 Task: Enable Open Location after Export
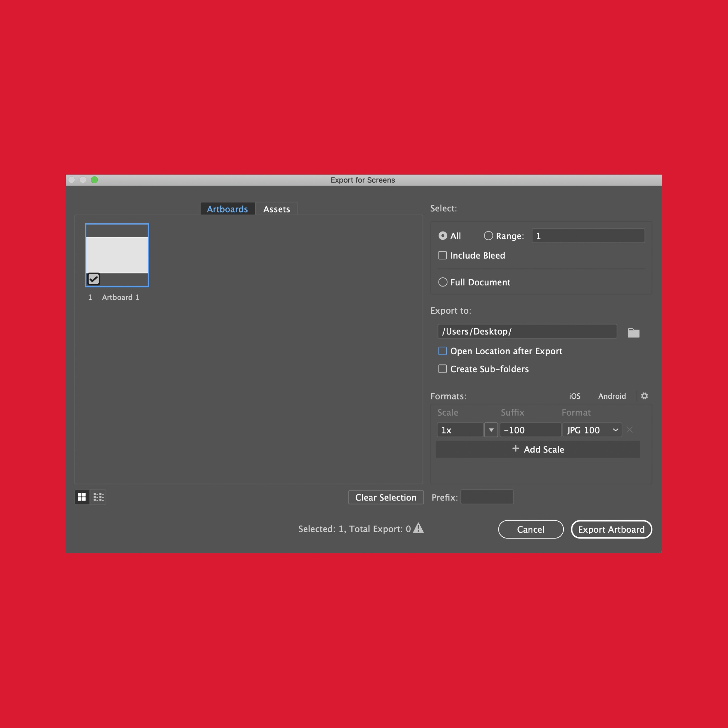click(x=442, y=351)
